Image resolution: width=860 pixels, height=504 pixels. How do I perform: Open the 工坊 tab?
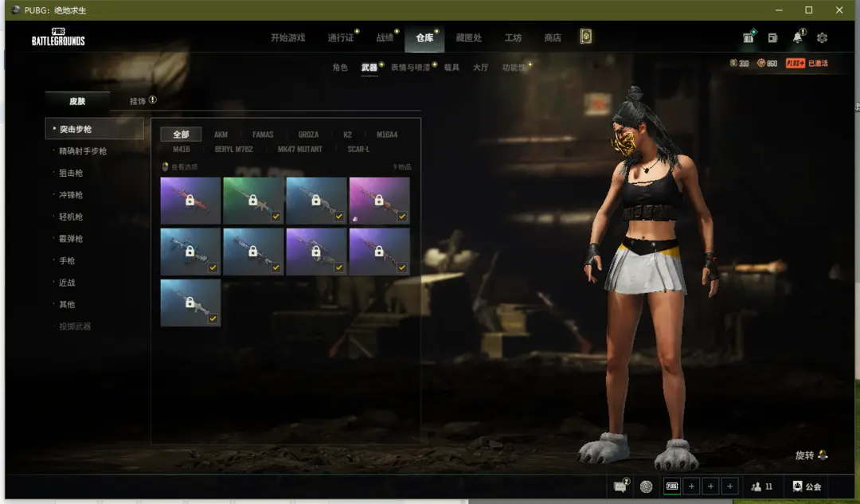tap(513, 37)
